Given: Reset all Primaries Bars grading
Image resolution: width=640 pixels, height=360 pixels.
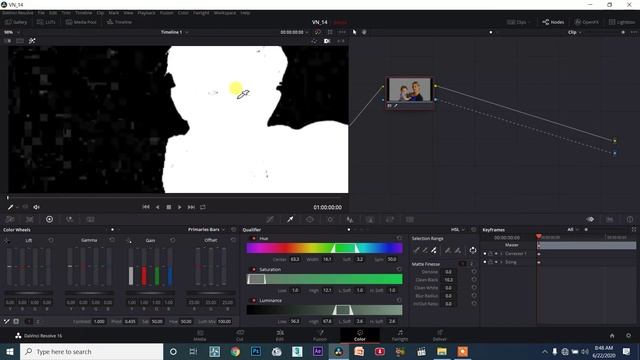Looking at the screenshot, I should 233,230.
